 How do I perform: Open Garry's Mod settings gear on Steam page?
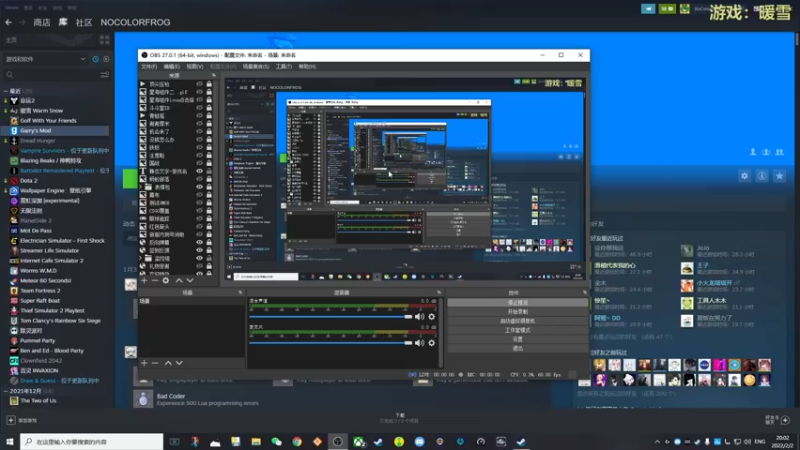(x=744, y=176)
